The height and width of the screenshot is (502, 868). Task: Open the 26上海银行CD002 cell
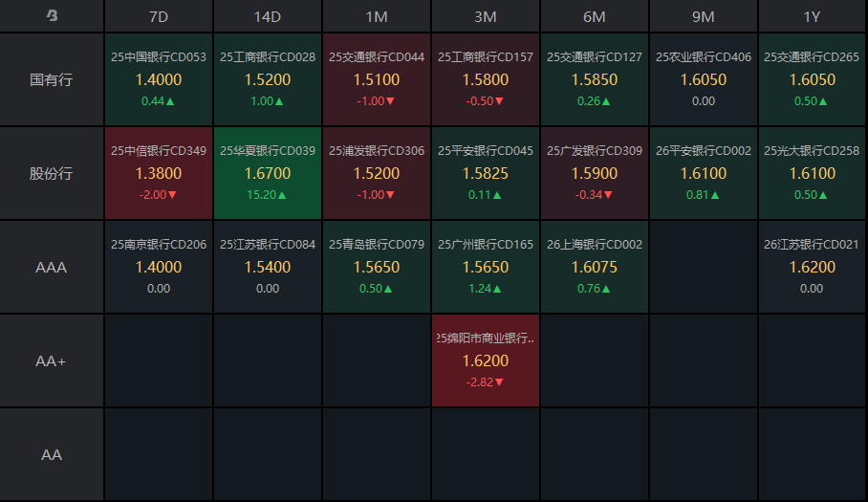[x=594, y=268]
